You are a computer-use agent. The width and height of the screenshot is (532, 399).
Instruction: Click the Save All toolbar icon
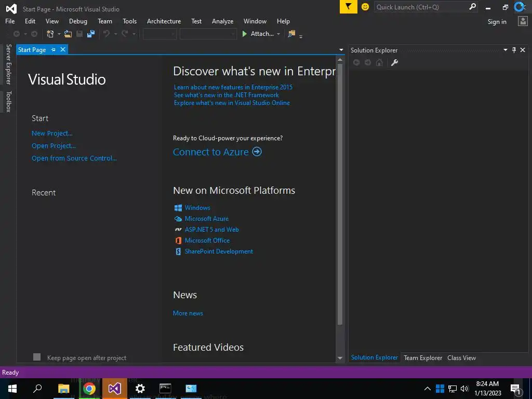[x=90, y=34]
